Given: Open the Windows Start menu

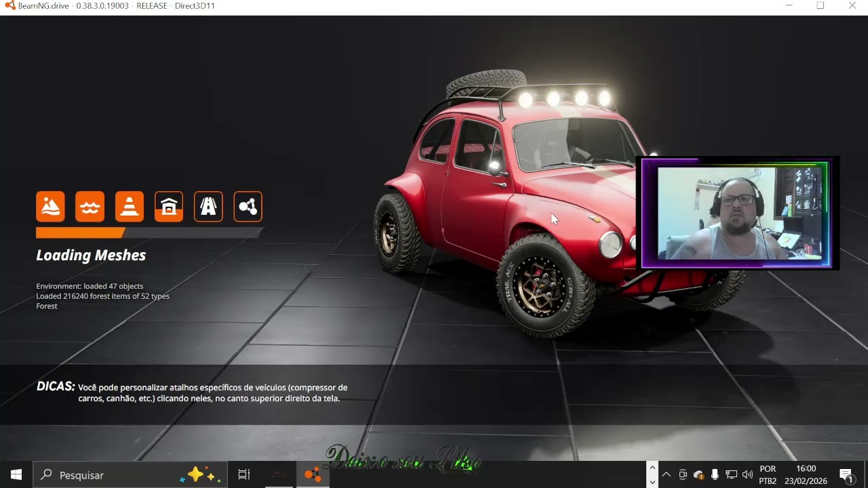Looking at the screenshot, I should [x=16, y=475].
